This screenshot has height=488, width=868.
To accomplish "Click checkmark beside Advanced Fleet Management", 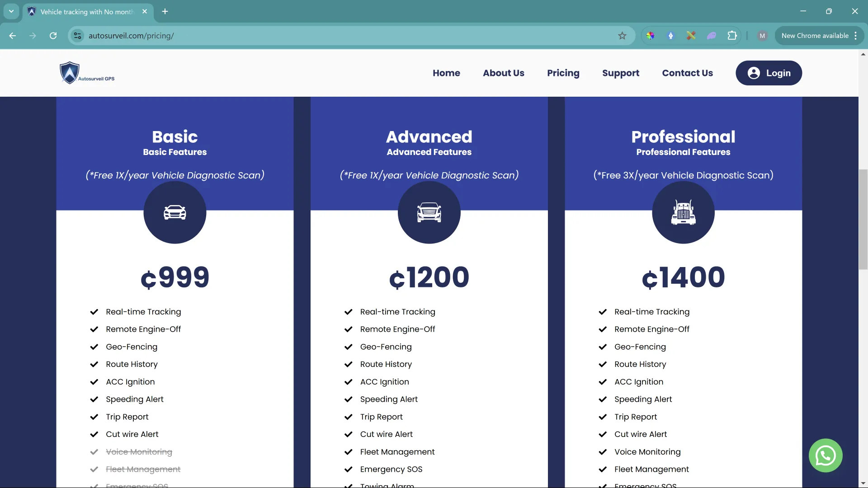I will [348, 452].
